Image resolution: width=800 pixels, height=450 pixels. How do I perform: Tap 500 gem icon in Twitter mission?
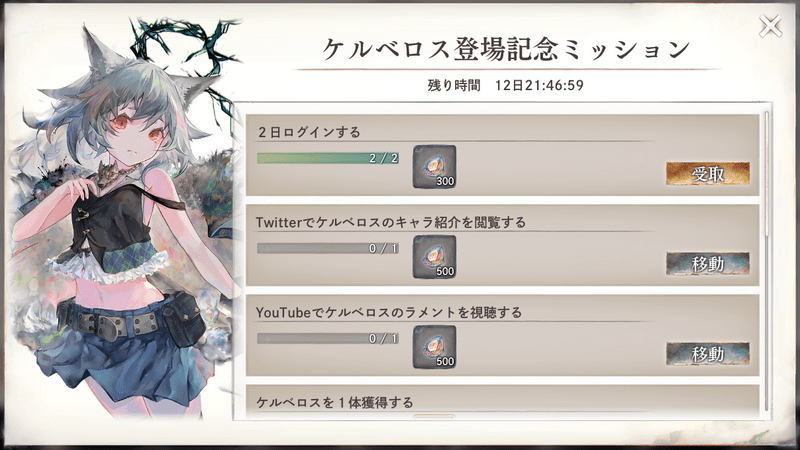[x=434, y=257]
